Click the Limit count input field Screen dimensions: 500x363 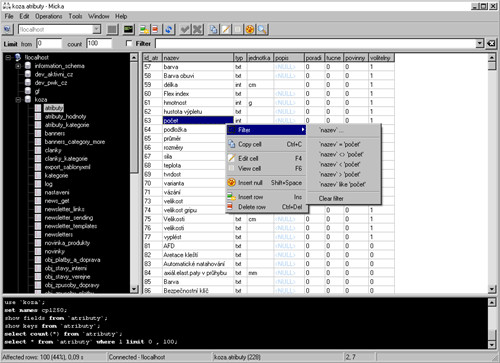[x=99, y=43]
